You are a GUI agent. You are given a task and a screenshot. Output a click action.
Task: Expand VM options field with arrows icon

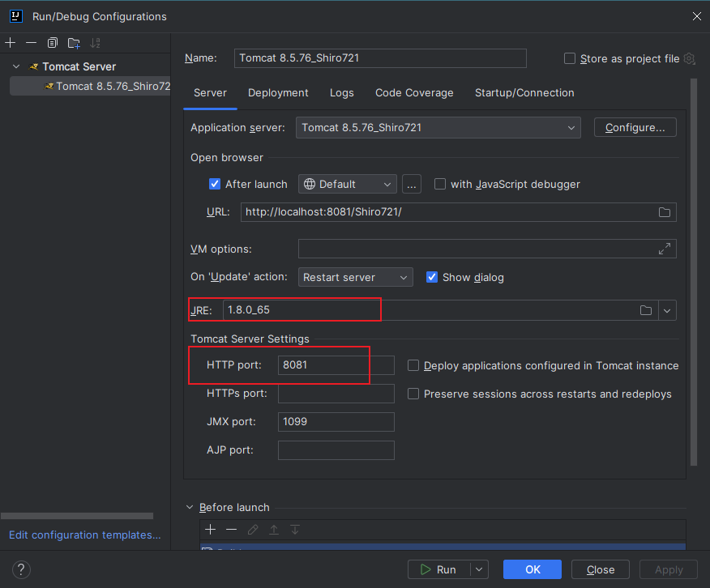[665, 249]
